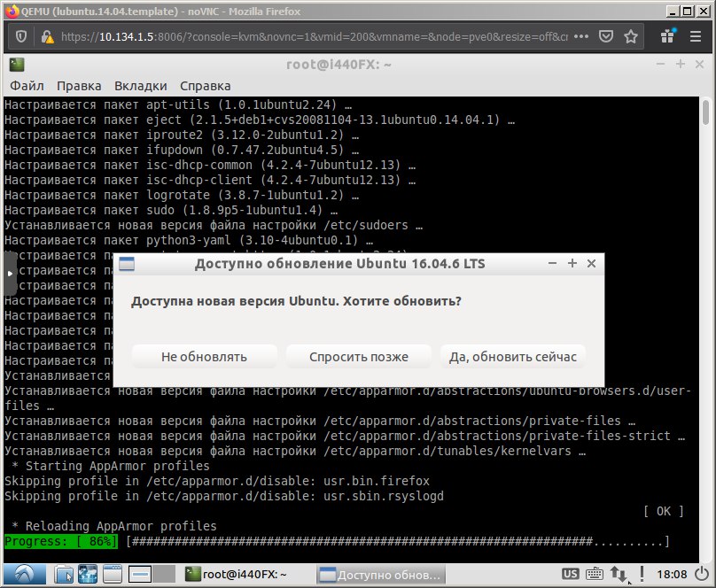Click the US keyboard layout indicator
716x588 pixels.
coord(570,574)
